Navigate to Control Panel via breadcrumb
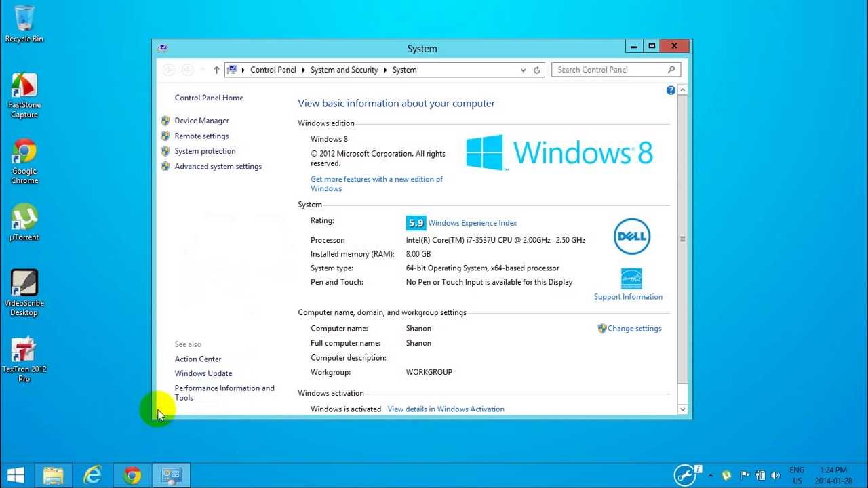Screen dimensions: 868x488 click(273, 70)
